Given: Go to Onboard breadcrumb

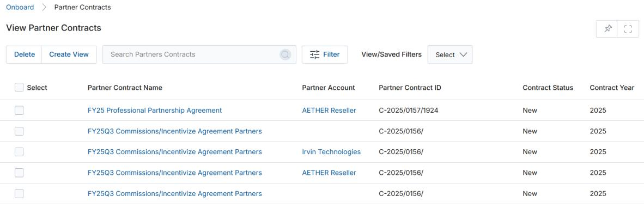Looking at the screenshot, I should pos(20,8).
